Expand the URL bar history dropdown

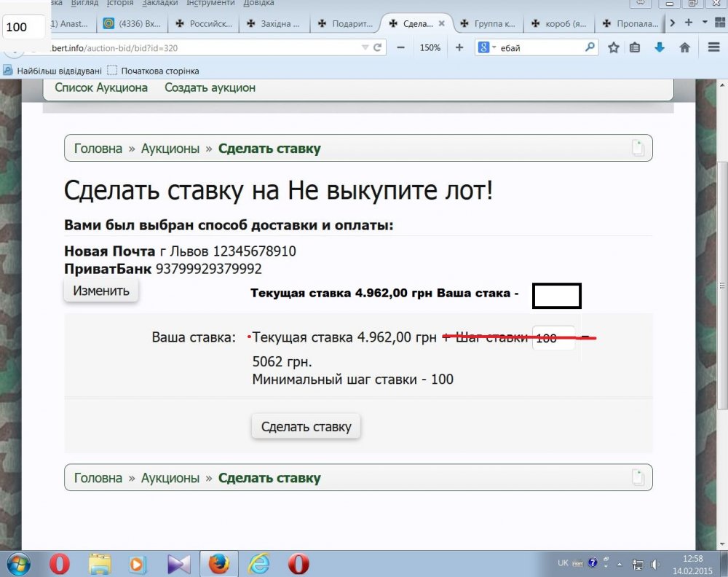coord(365,47)
